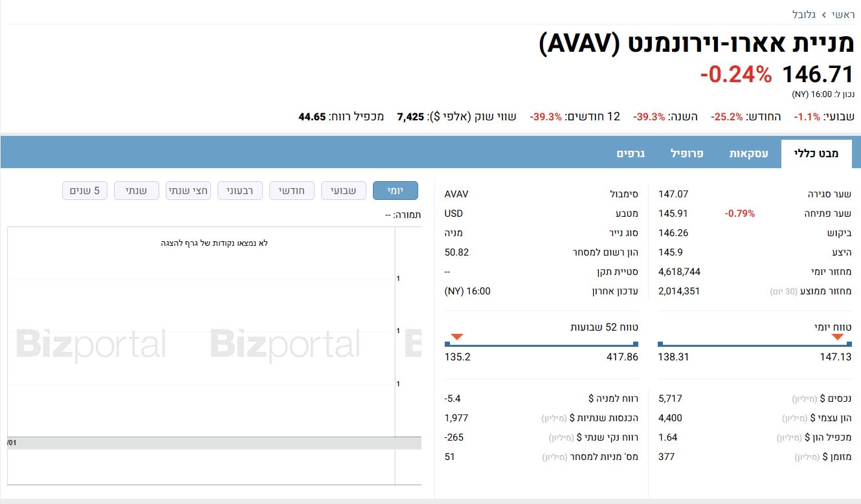The height and width of the screenshot is (504, 861).
Task: Click the 52-week high value 417.86
Action: [x=623, y=357]
